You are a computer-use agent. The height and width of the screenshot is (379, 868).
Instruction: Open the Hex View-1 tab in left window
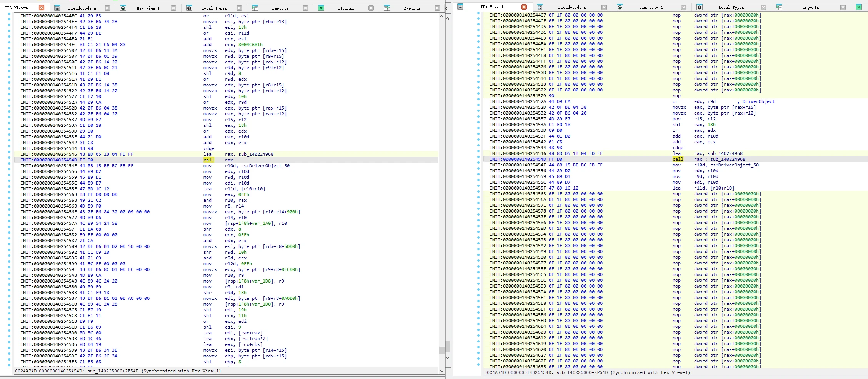click(x=148, y=8)
